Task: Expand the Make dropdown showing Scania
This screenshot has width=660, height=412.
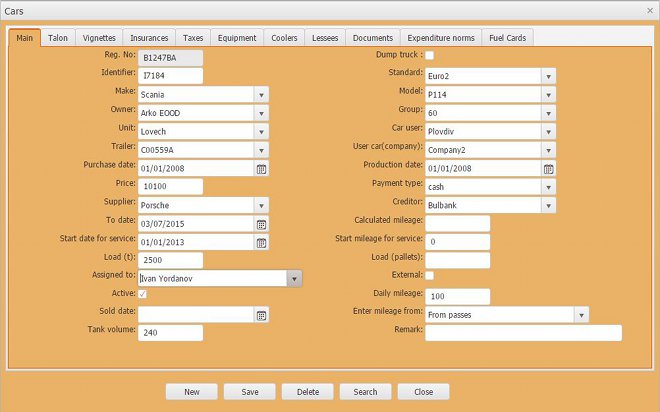Action: tap(260, 94)
